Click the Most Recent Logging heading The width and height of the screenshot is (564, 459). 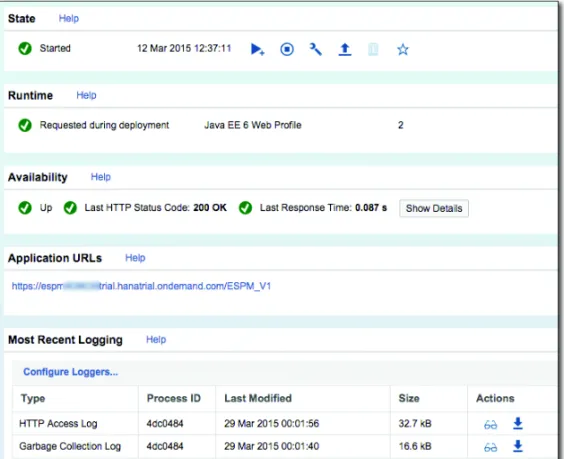(x=65, y=340)
